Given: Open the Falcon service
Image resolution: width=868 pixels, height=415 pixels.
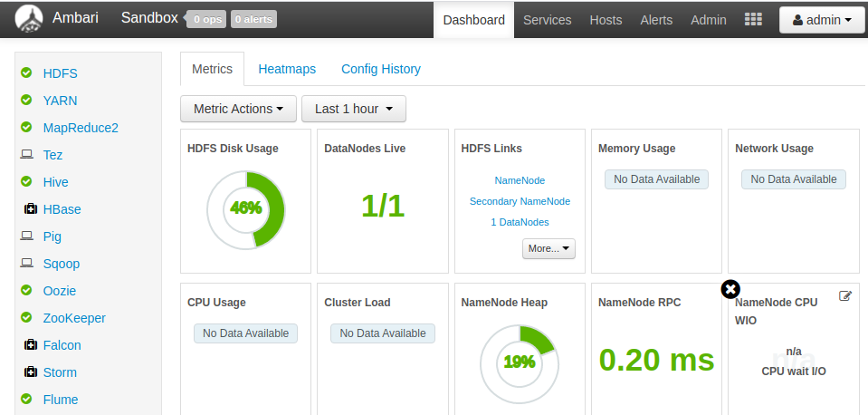Looking at the screenshot, I should click(x=62, y=345).
